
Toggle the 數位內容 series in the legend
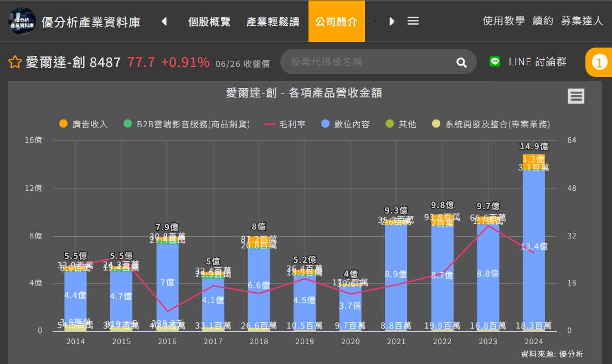click(346, 124)
